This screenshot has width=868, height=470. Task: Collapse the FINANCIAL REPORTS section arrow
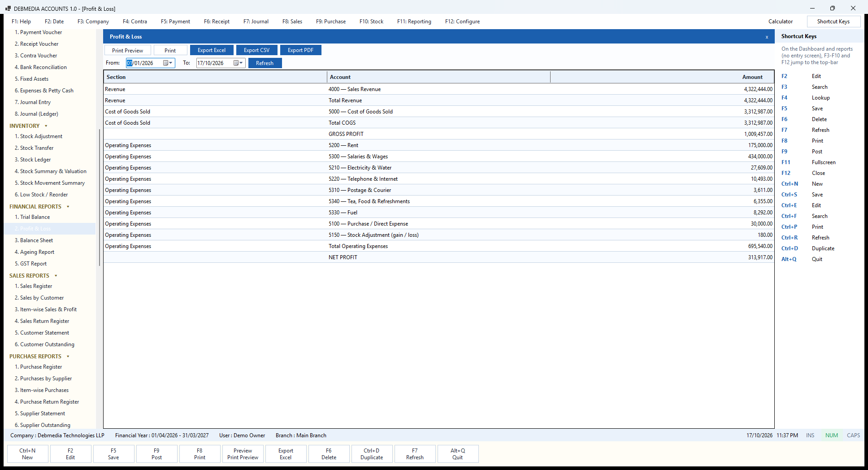[68, 207]
